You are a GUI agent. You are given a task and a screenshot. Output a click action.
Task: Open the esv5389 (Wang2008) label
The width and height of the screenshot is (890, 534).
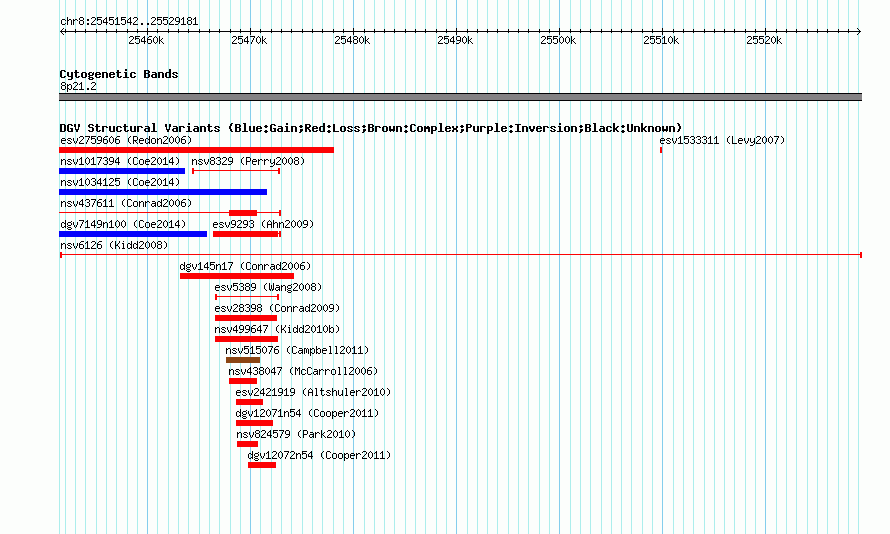point(268,287)
